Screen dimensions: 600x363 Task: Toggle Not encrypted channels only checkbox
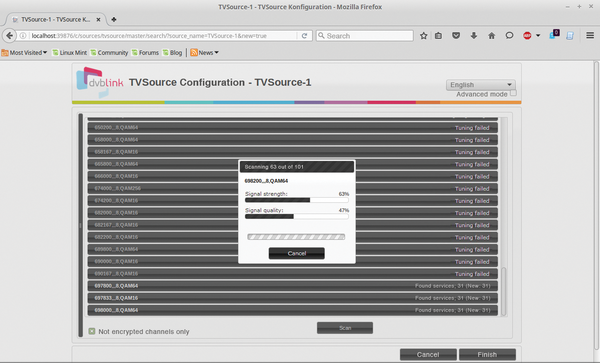point(92,331)
